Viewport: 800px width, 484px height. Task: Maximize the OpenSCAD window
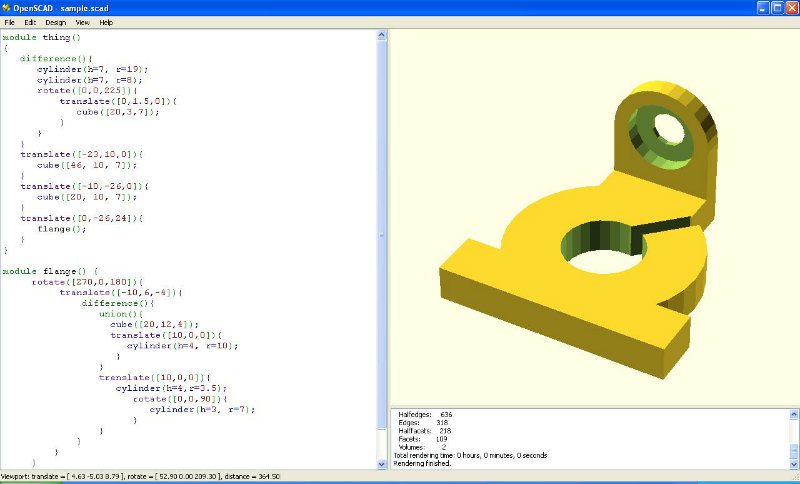click(778, 8)
